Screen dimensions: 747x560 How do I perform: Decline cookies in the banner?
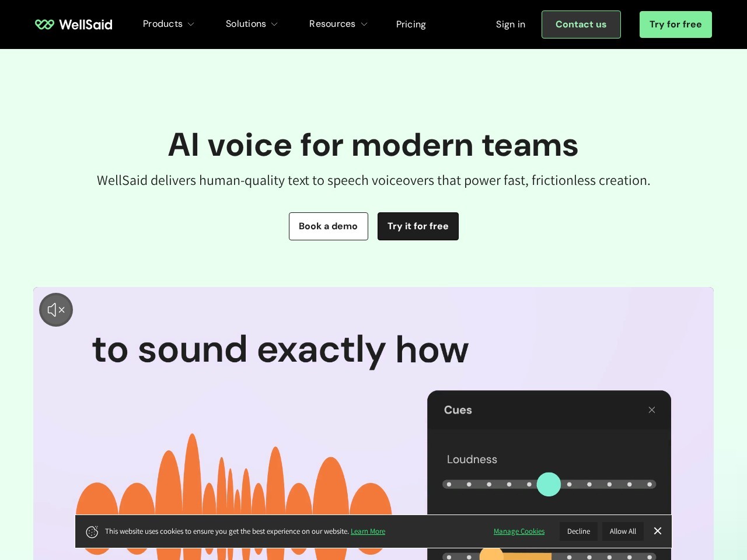578,531
